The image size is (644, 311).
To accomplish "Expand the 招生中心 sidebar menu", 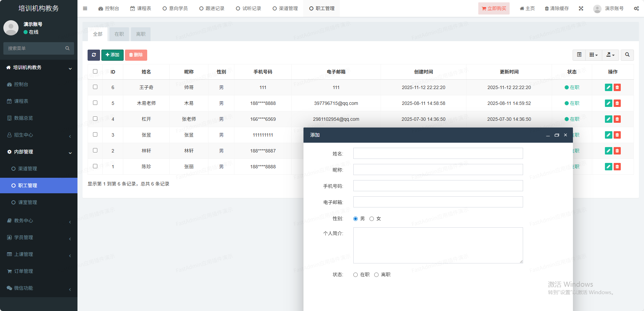I will pyautogui.click(x=39, y=135).
